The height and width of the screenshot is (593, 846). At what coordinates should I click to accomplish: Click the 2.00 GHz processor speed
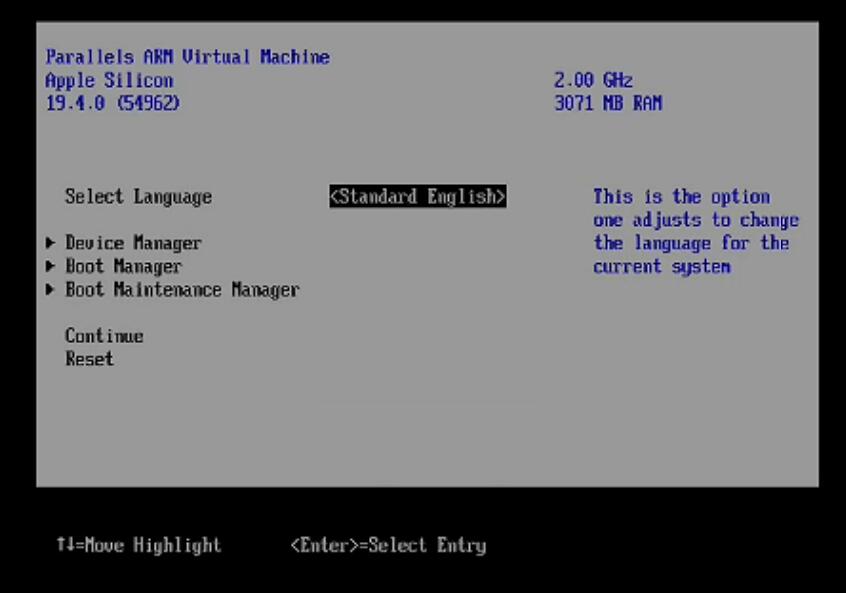593,80
